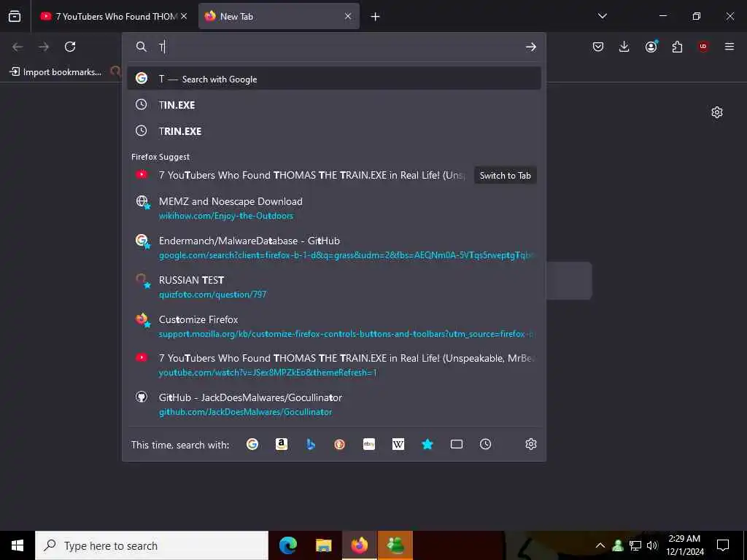Select the TRIN.EXE history suggestion
This screenshot has width=747, height=560.
pos(334,131)
